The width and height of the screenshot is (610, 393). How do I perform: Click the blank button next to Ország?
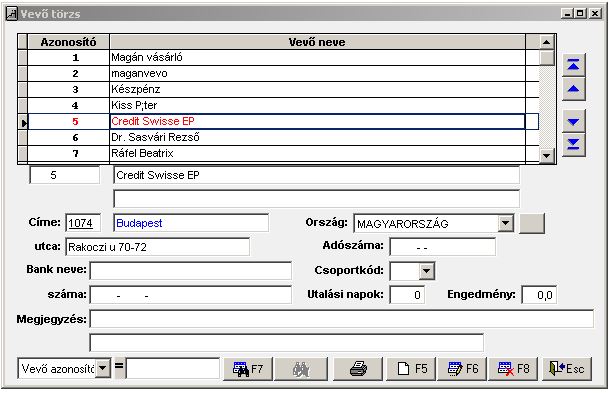(531, 223)
